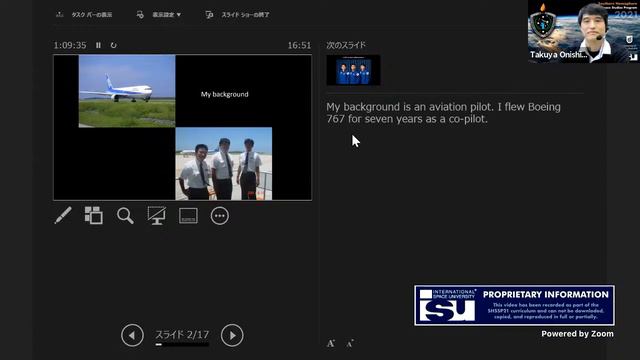Increase the notes text size
The image size is (640, 360).
tap(331, 344)
